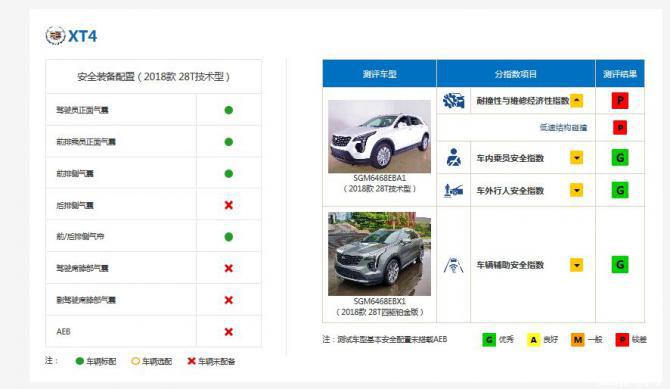This screenshot has width=670, height=389.
Task: Click the 低速结构碰撞 sub-item label
Action: [563, 127]
